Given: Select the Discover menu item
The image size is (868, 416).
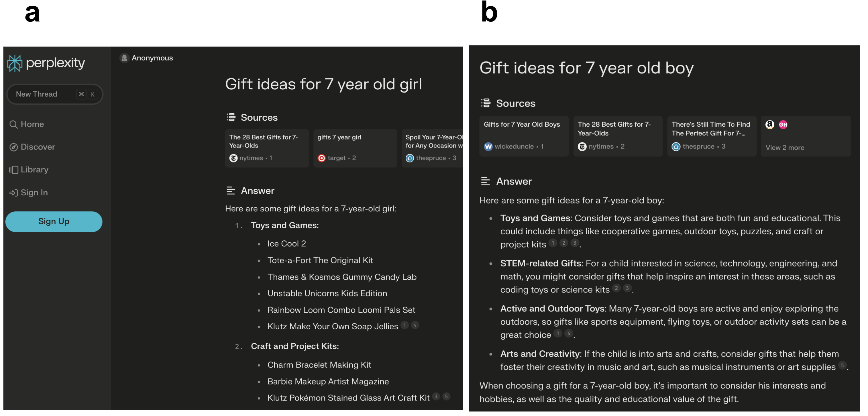Looking at the screenshot, I should click(x=32, y=147).
